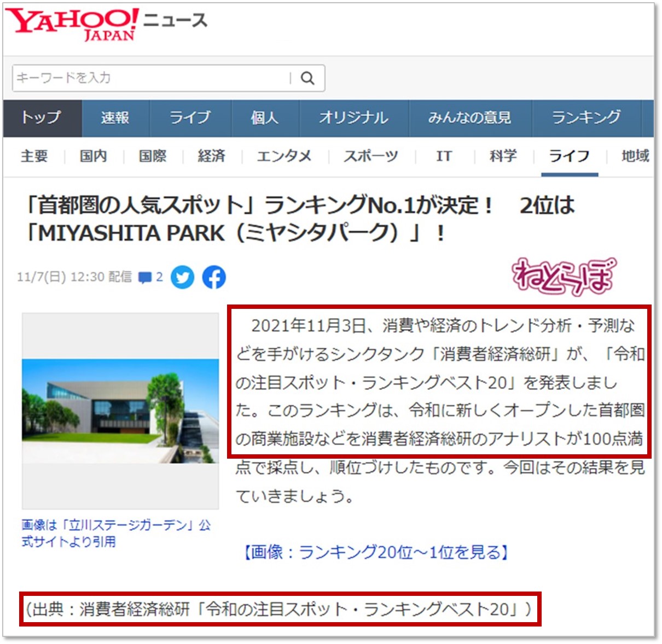Open the building photo thumbnail
The height and width of the screenshot is (644, 662).
[120, 410]
